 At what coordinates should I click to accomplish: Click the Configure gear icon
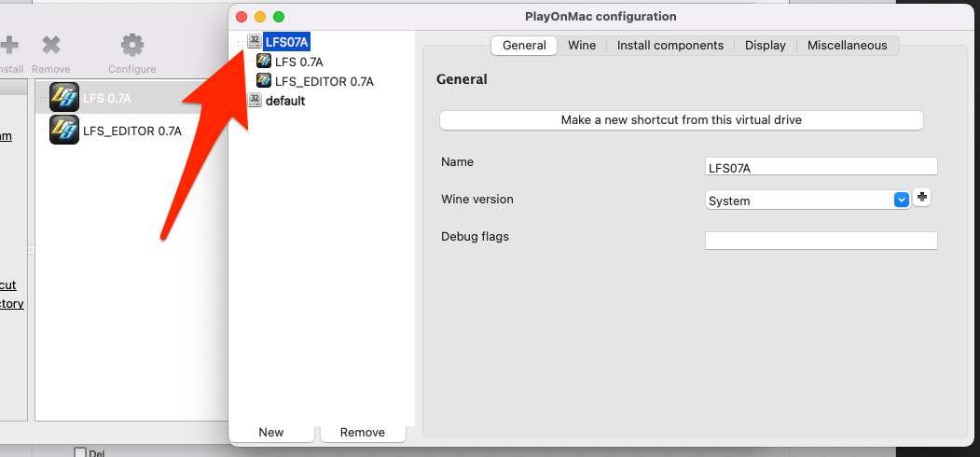point(131,45)
